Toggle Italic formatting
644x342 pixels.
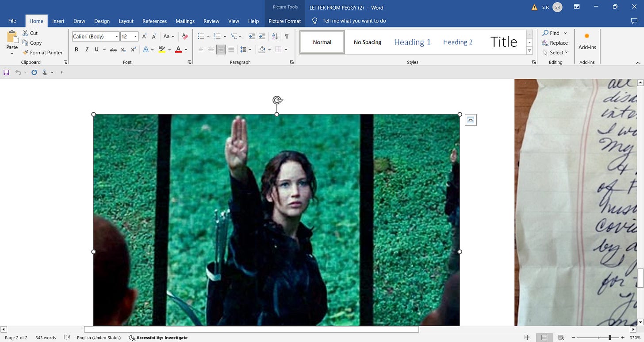[86, 49]
